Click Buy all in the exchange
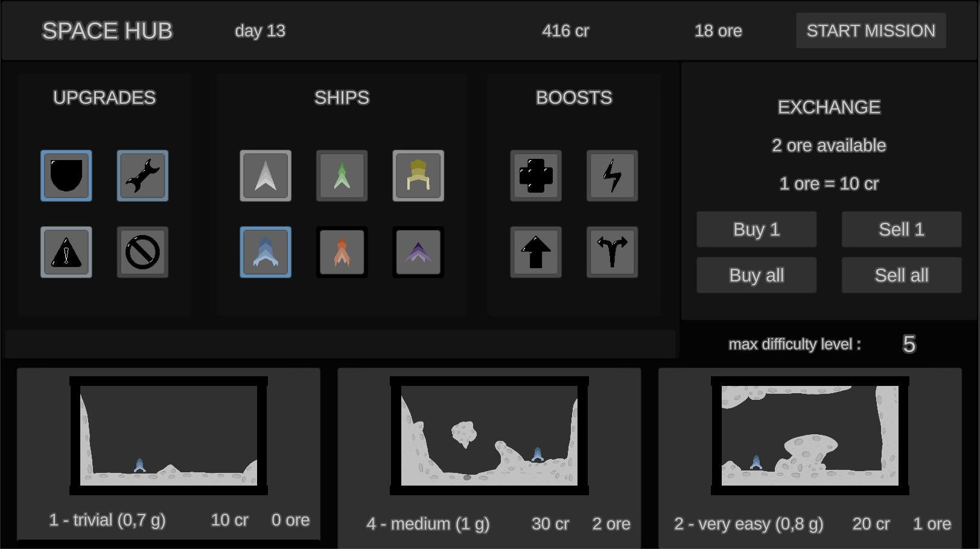This screenshot has width=980, height=549. (x=757, y=275)
